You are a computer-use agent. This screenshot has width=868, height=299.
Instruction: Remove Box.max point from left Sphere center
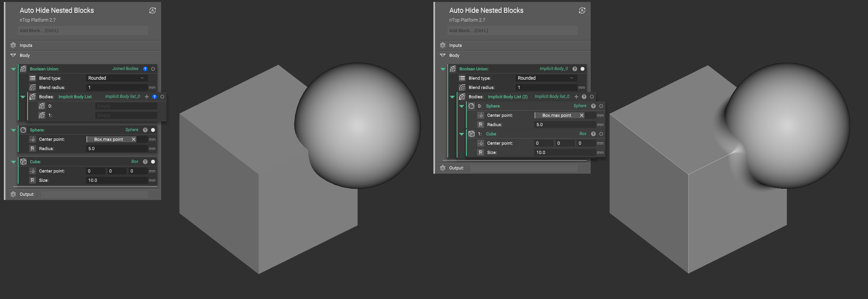click(x=134, y=139)
